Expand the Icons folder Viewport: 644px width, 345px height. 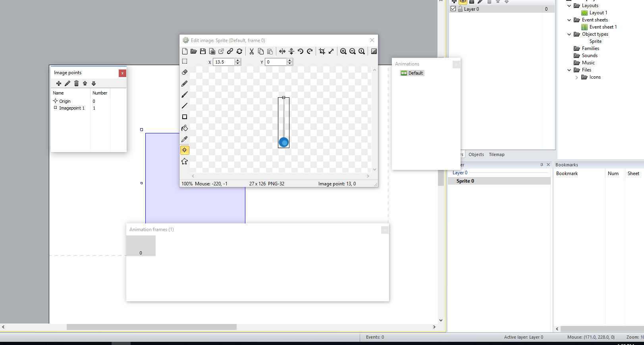(x=577, y=77)
